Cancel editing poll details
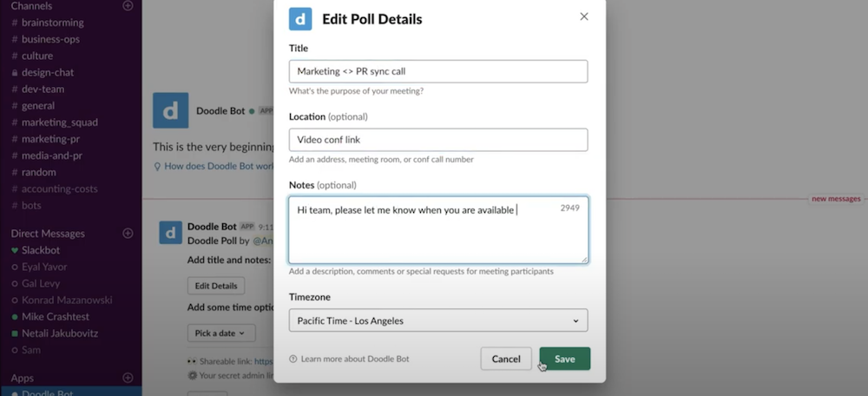The height and width of the screenshot is (396, 868). click(506, 359)
